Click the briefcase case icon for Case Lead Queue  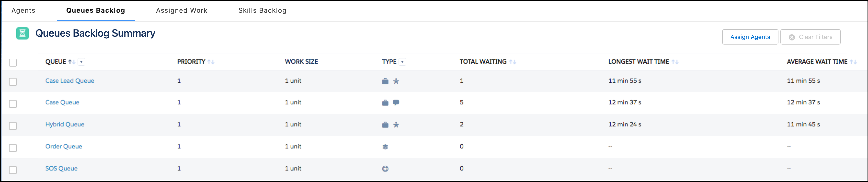coord(385,81)
